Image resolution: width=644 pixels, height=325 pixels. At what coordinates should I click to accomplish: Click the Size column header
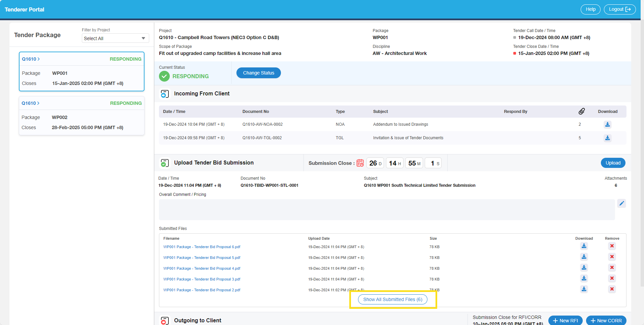click(x=433, y=238)
